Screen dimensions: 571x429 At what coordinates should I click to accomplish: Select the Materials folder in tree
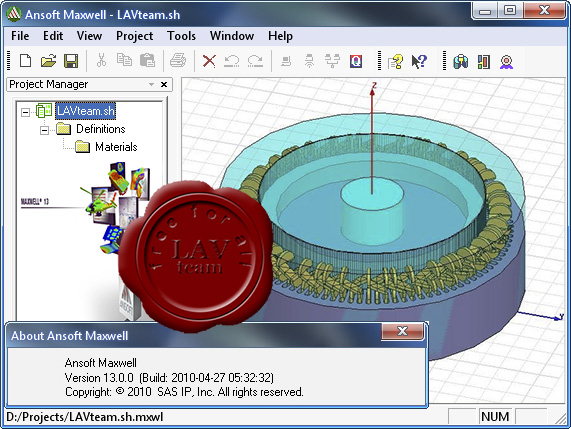[x=116, y=147]
